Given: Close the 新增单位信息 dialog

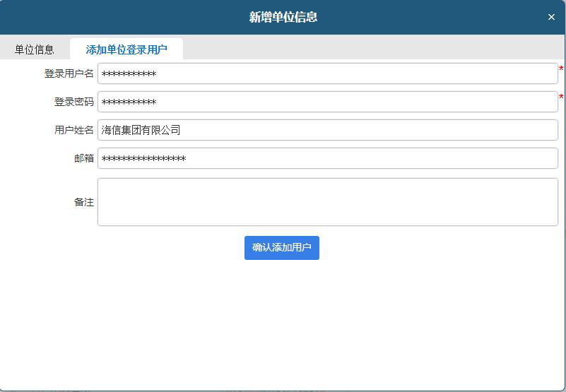Looking at the screenshot, I should 551,18.
